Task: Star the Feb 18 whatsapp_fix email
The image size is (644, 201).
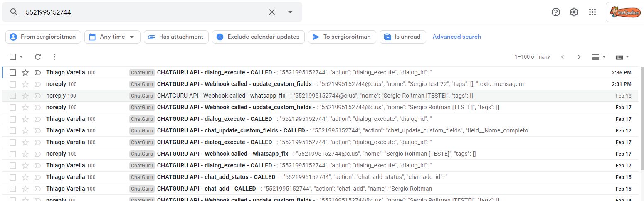Action: coord(25,96)
